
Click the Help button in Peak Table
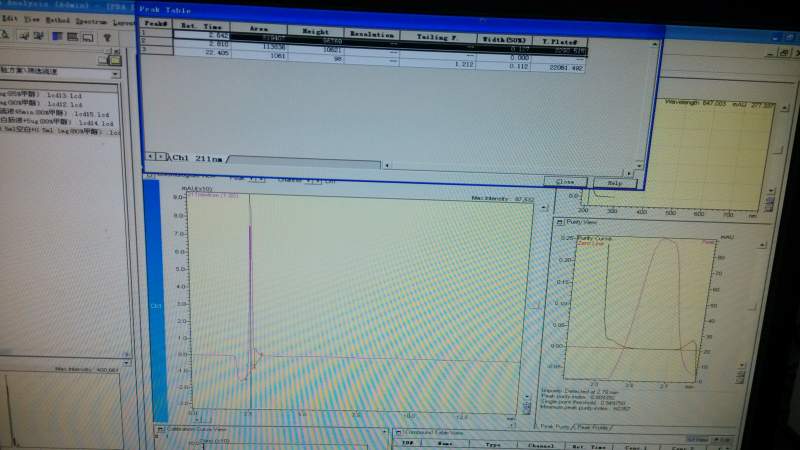click(x=615, y=183)
